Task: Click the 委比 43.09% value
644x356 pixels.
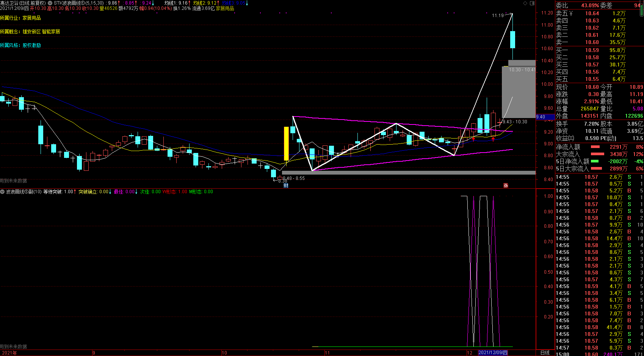Action: [x=590, y=6]
